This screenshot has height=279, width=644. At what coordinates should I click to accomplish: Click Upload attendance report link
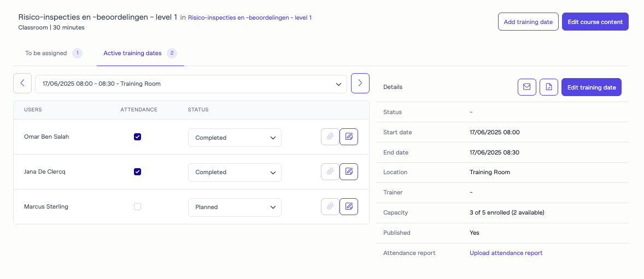pos(506,253)
